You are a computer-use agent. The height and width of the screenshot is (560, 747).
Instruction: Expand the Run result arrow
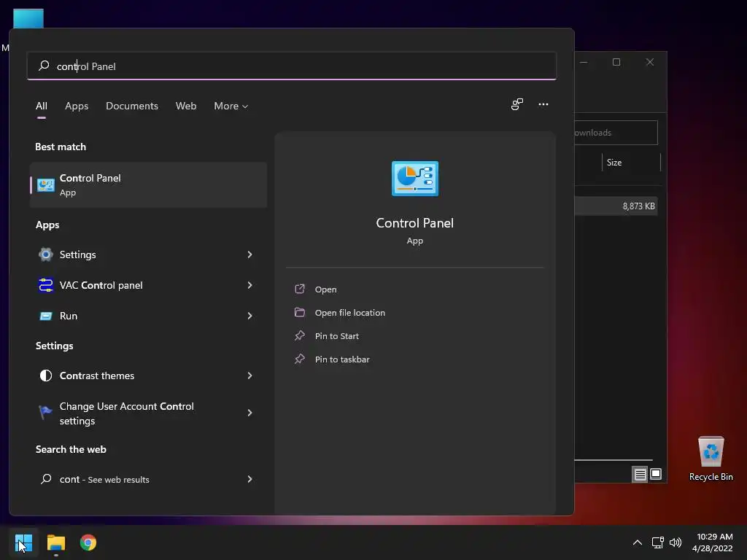click(x=249, y=316)
